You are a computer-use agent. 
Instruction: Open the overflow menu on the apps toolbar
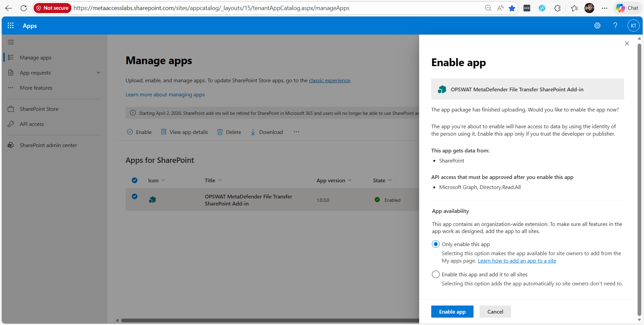click(x=296, y=132)
